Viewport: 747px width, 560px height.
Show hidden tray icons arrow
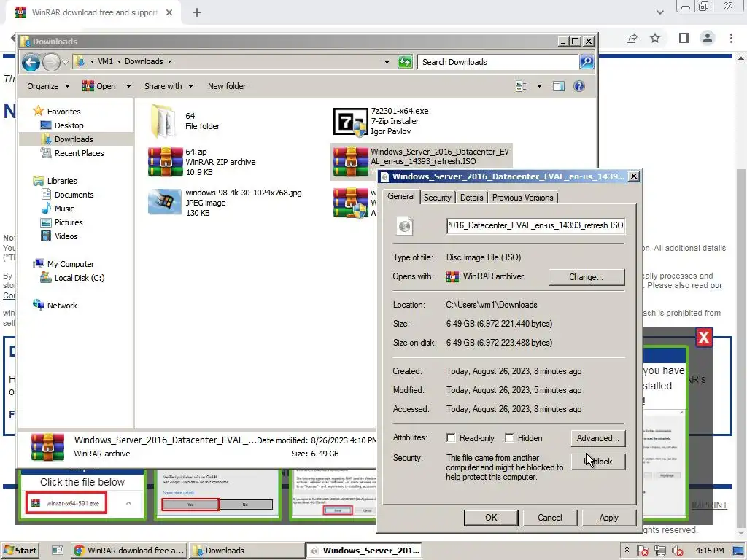click(627, 550)
